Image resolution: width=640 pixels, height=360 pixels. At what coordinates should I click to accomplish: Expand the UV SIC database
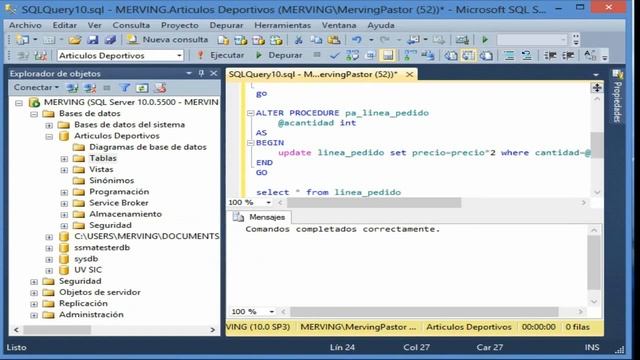(49, 271)
